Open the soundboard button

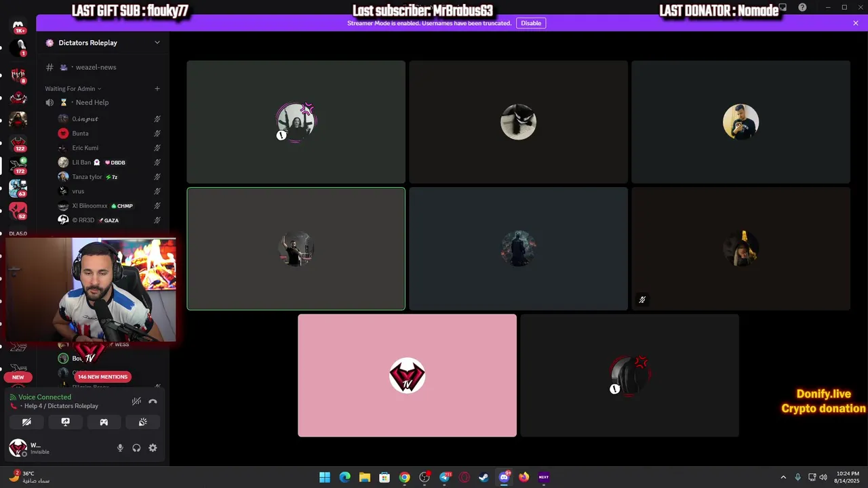click(142, 422)
